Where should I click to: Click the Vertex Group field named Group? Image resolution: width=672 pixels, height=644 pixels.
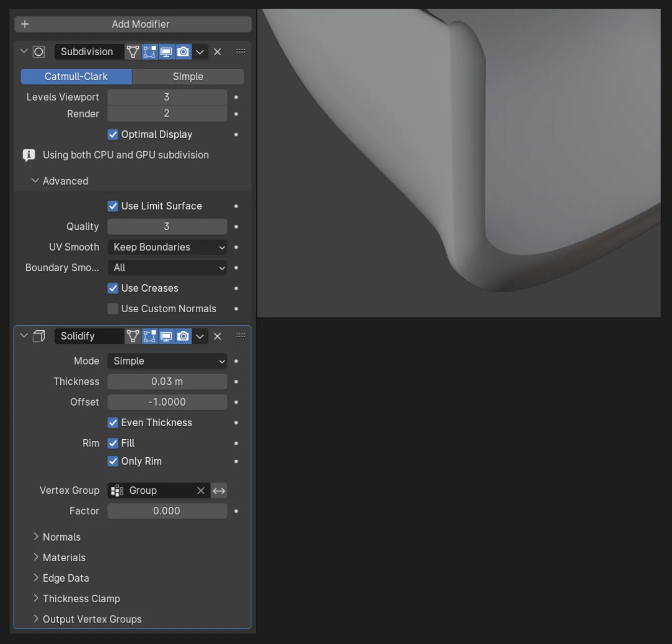[x=159, y=490]
